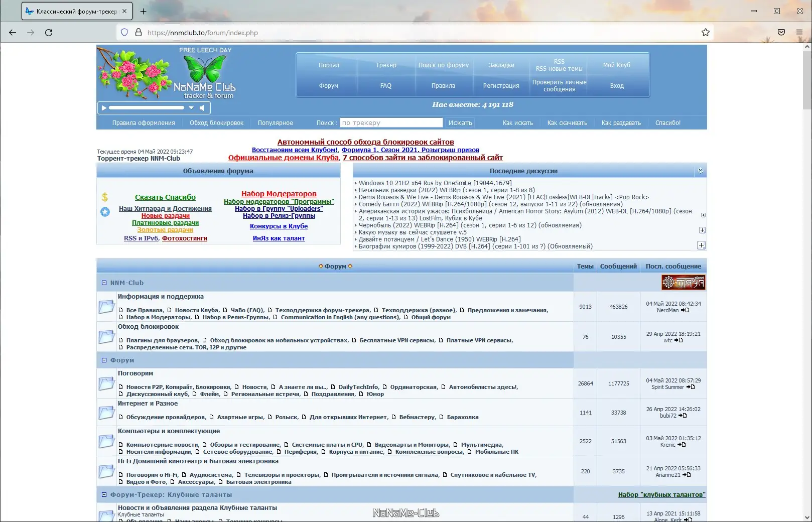Go to last post by Krenic
The height and width of the screenshot is (522, 812).
(x=682, y=445)
